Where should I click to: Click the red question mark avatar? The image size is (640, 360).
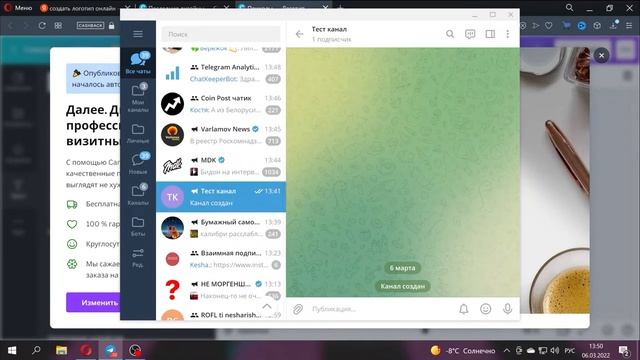point(172,290)
